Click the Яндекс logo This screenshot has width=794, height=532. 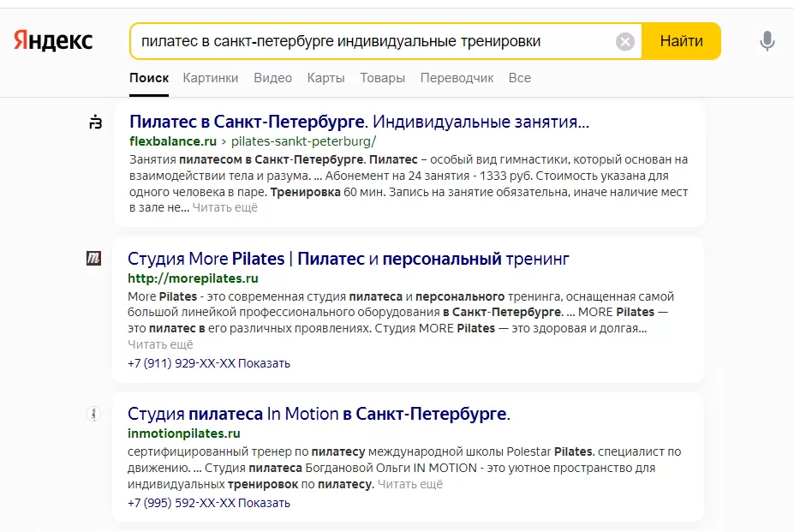tap(53, 40)
